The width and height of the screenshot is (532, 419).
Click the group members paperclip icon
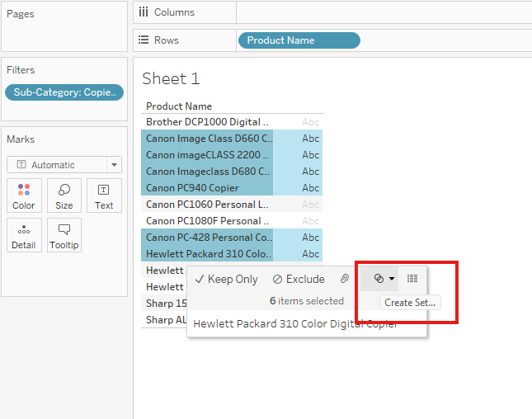[345, 279]
